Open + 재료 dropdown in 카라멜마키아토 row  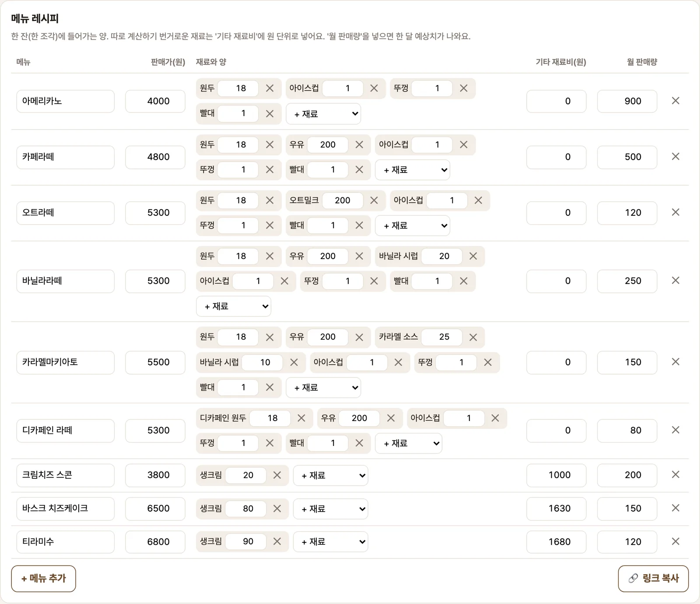323,388
